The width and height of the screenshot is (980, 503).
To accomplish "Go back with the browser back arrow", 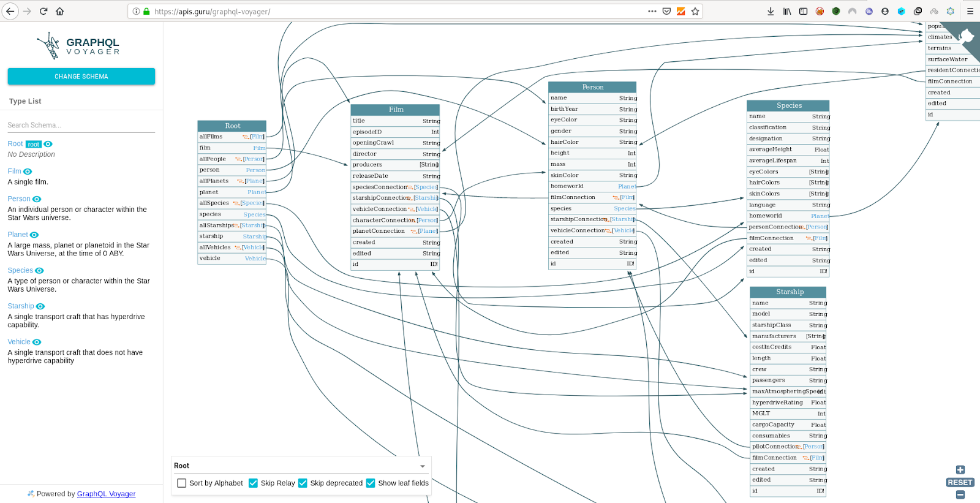I will (10, 11).
